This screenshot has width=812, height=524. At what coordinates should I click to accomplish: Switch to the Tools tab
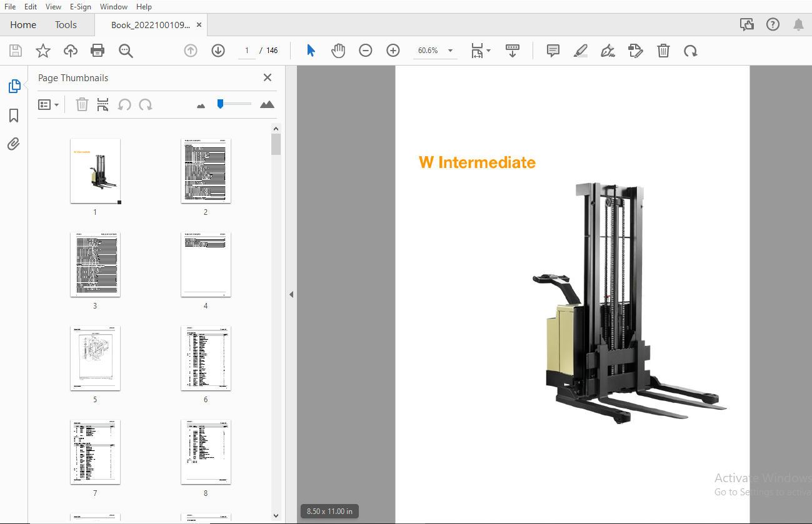[x=66, y=25]
